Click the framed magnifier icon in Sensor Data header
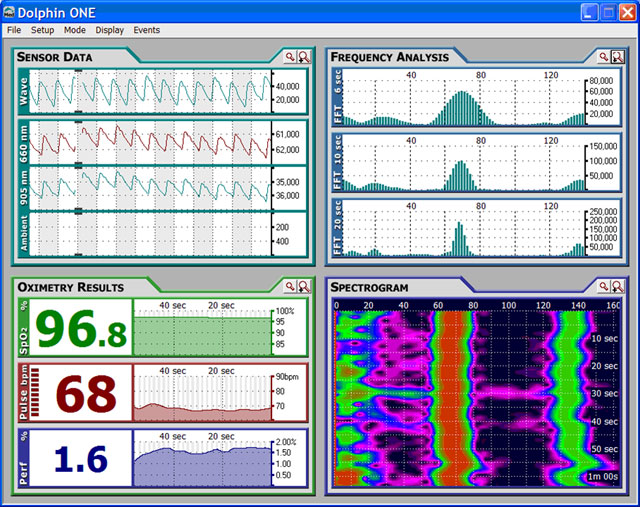Image resolution: width=640 pixels, height=507 pixels. (x=303, y=58)
